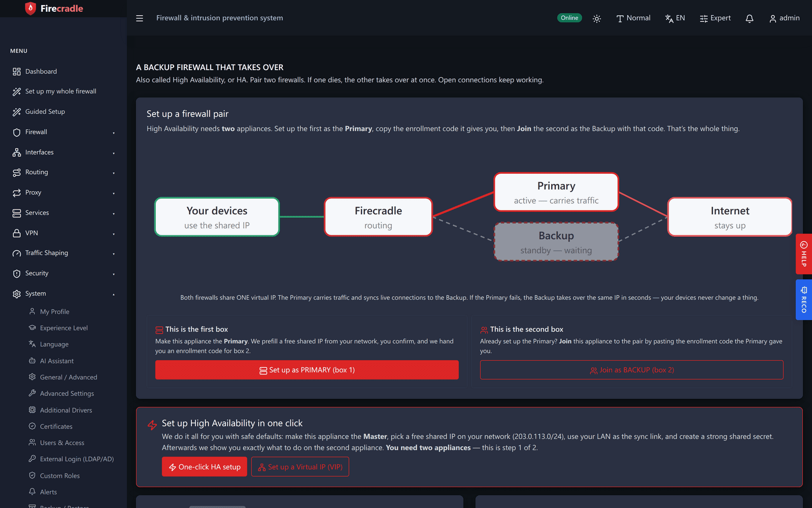Expand the Interfaces menu arrow
The image size is (812, 508).
(114, 153)
